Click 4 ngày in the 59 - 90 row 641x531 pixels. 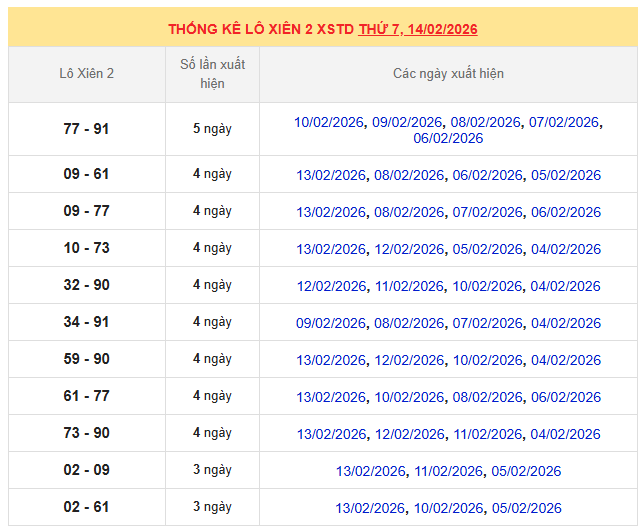pyautogui.click(x=212, y=359)
